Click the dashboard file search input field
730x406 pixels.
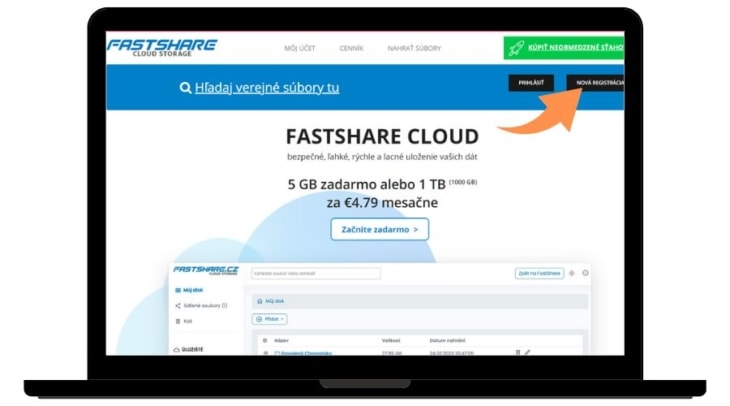click(316, 273)
